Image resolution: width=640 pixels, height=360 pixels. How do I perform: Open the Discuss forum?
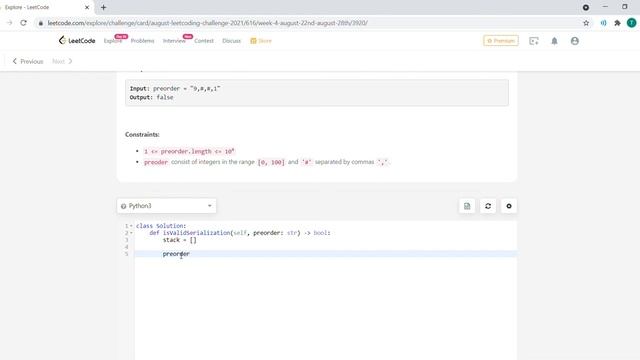(x=231, y=41)
